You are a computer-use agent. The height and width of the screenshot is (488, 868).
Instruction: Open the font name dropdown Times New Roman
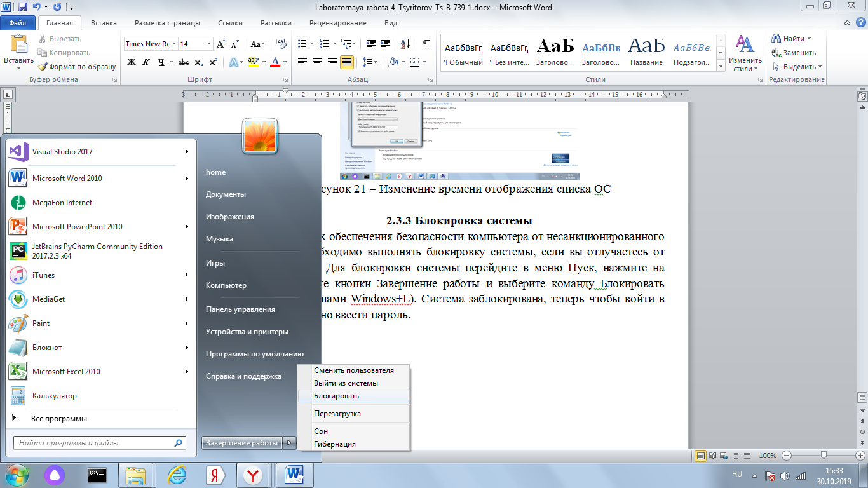173,44
